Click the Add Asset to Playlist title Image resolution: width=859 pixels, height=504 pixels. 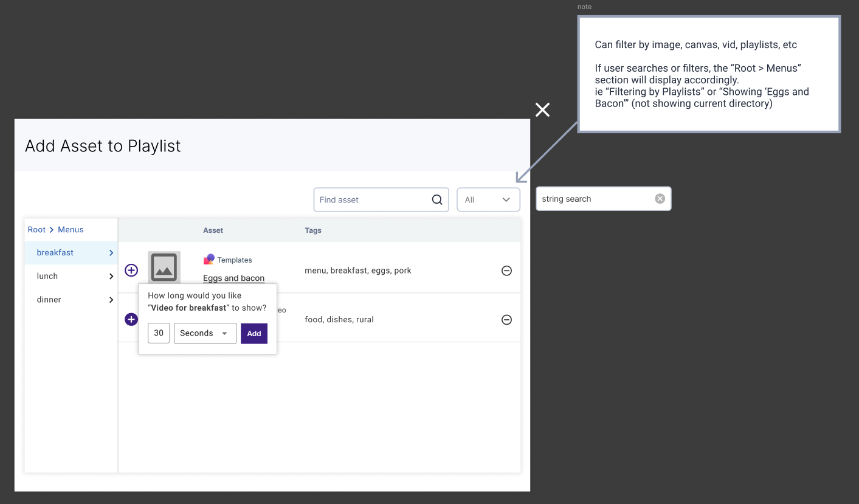(x=103, y=146)
